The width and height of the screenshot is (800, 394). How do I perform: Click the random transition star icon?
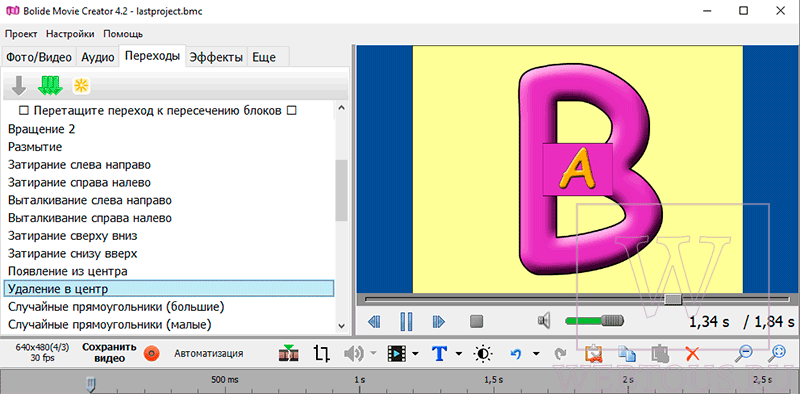coord(81,86)
